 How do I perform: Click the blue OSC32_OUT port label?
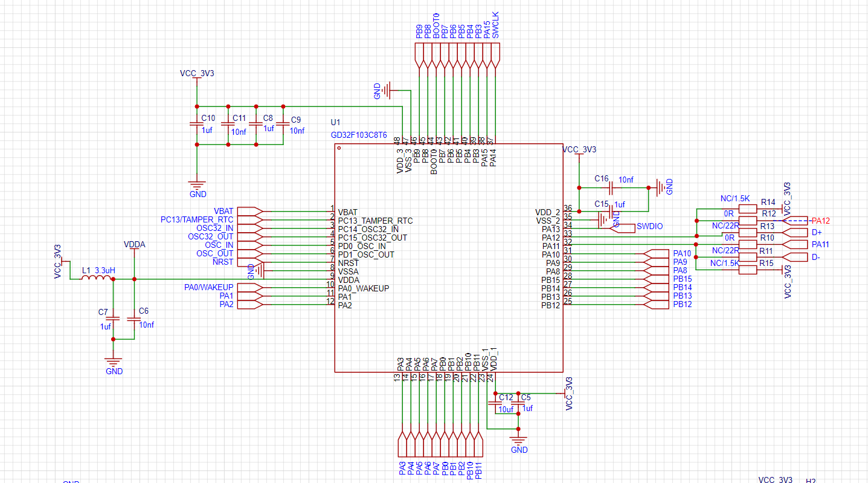(210, 236)
